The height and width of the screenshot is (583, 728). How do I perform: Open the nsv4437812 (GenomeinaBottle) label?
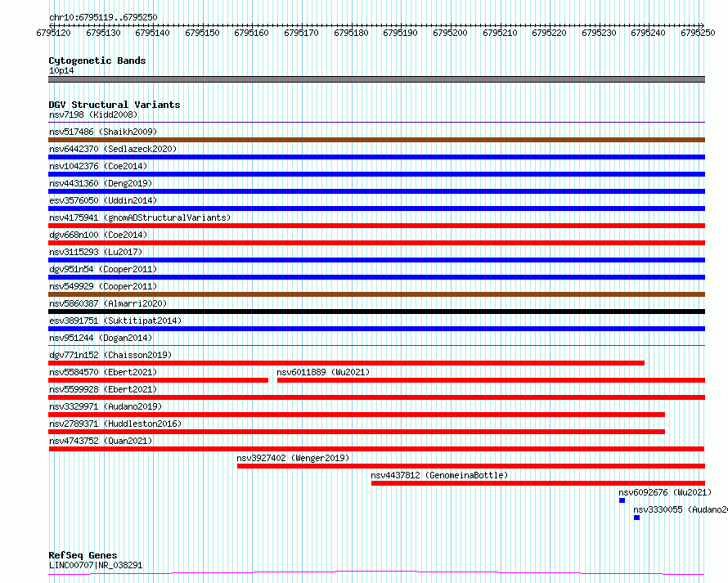[439, 475]
